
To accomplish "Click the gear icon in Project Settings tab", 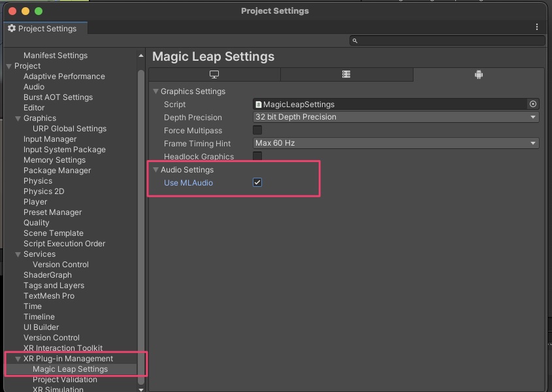I will pos(12,28).
